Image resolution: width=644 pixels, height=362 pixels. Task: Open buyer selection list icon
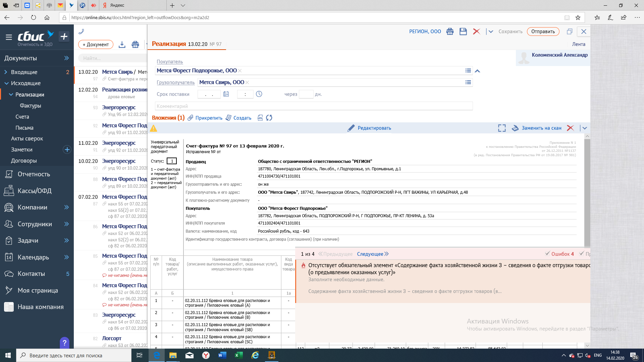468,71
